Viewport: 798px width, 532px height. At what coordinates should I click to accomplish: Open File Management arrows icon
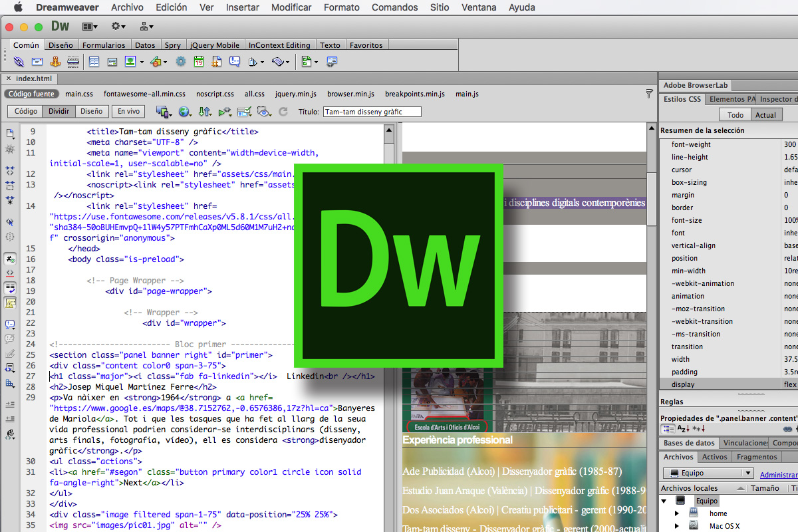click(205, 112)
